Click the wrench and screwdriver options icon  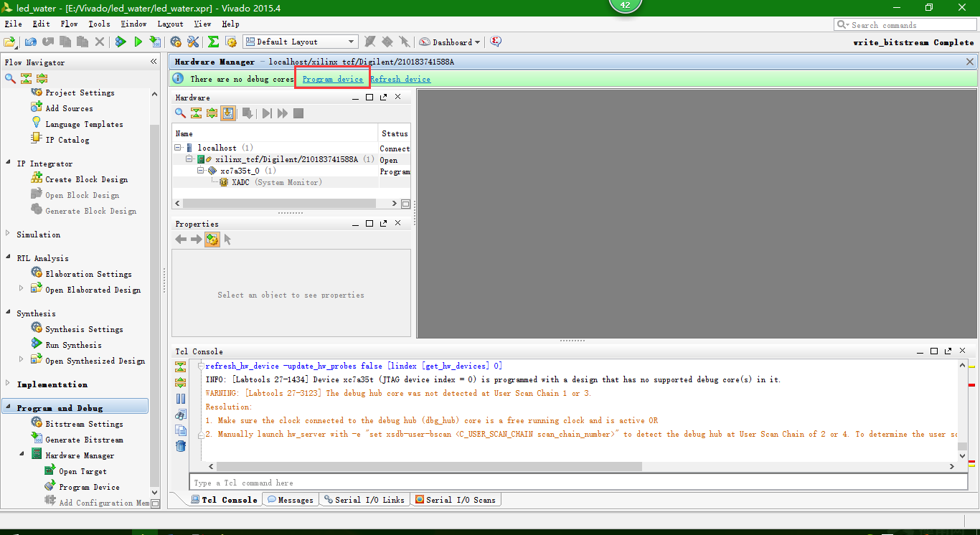coord(194,42)
